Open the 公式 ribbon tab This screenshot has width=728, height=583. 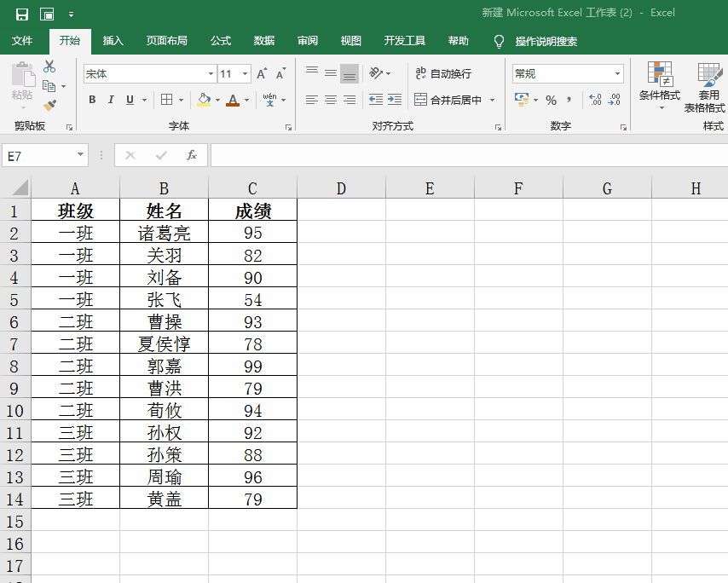pos(221,41)
